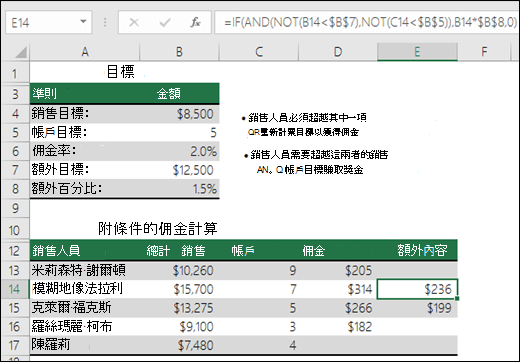Click the selected $236 cell
This screenshot has height=362, width=520.
[417, 289]
